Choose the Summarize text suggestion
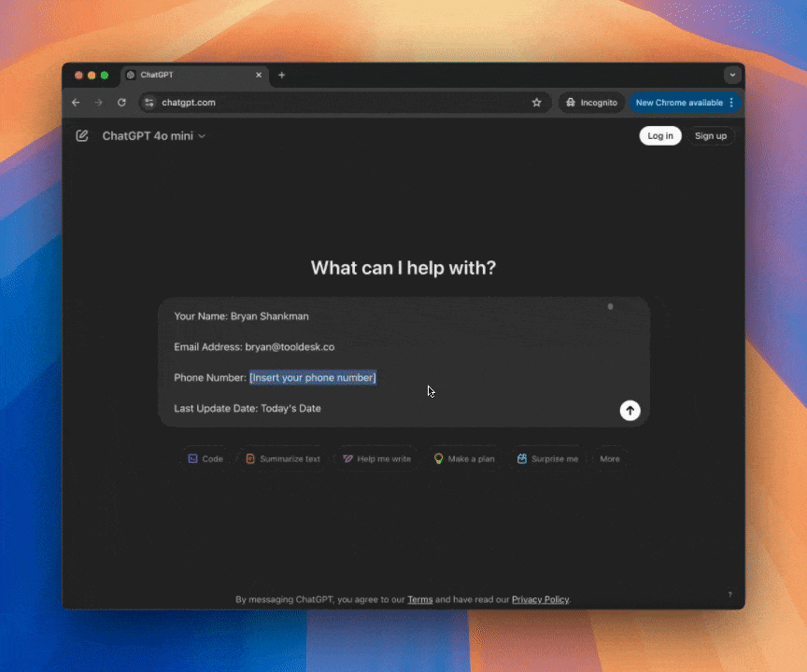807x672 pixels. pyautogui.click(x=283, y=459)
